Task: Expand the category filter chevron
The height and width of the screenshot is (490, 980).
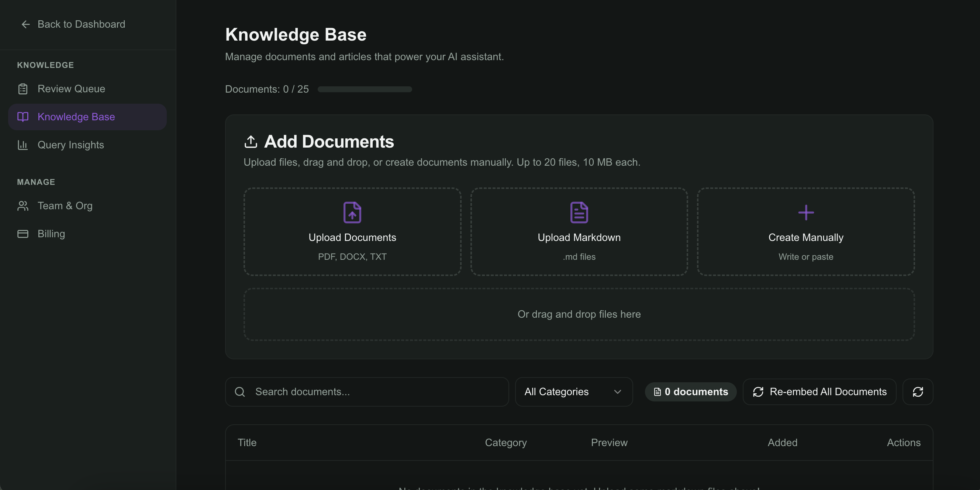Action: pos(617,391)
